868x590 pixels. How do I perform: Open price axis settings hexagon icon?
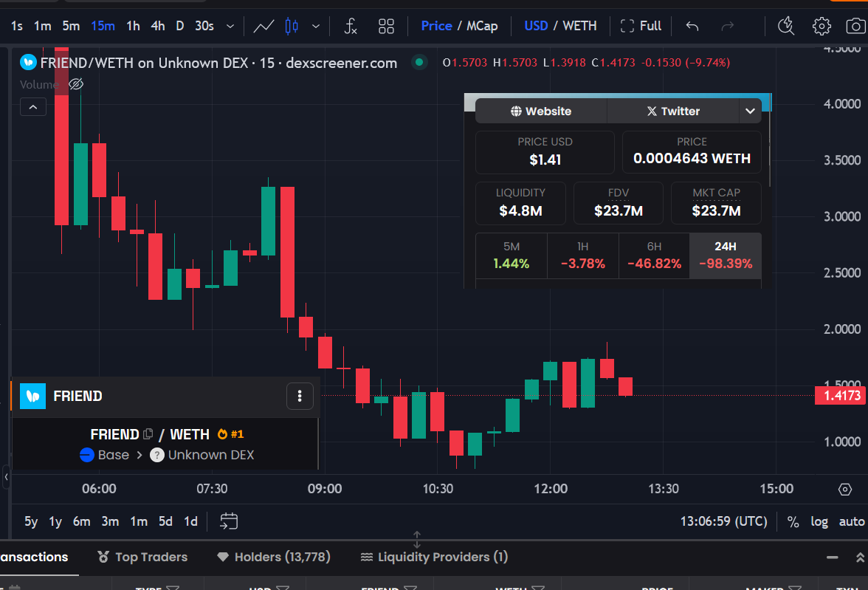click(844, 490)
